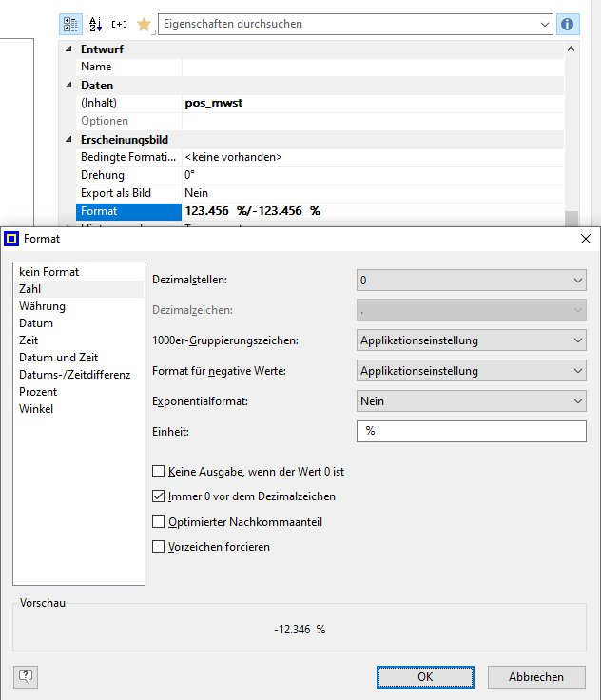Click the favorites star icon

[144, 24]
